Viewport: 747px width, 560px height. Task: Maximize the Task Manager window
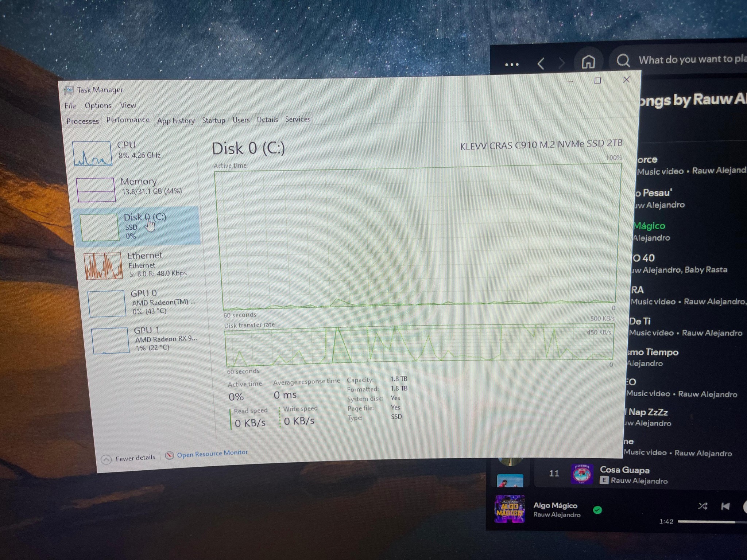597,81
